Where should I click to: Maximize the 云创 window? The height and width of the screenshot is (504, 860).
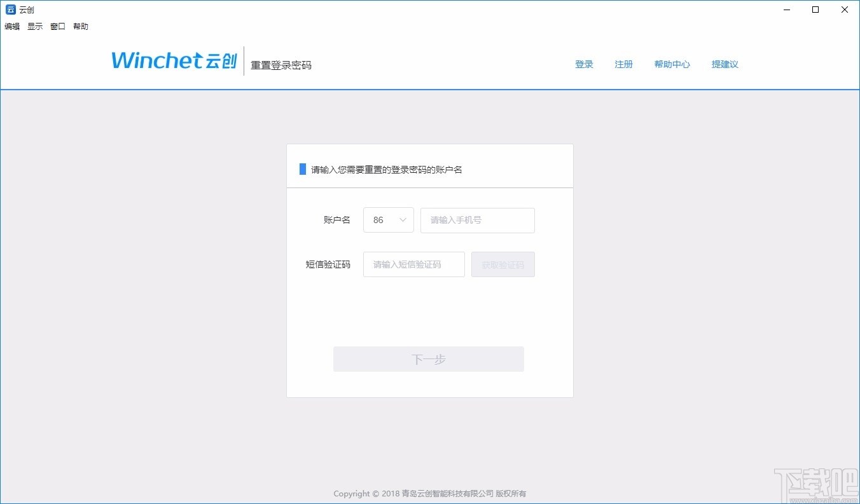click(815, 10)
